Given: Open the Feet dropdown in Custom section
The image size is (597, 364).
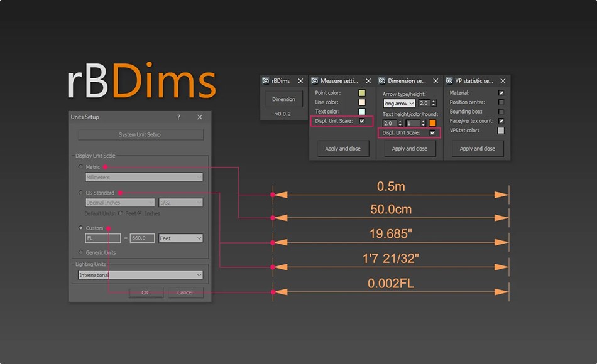Looking at the screenshot, I should (x=180, y=237).
